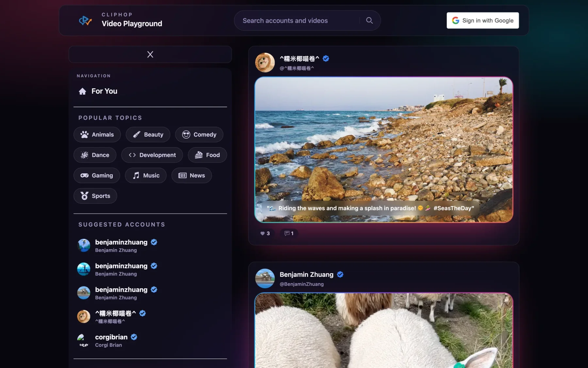The width and height of the screenshot is (588, 368).
Task: Open ^糯米椰喵卷^ avatar on first post
Action: [265, 62]
